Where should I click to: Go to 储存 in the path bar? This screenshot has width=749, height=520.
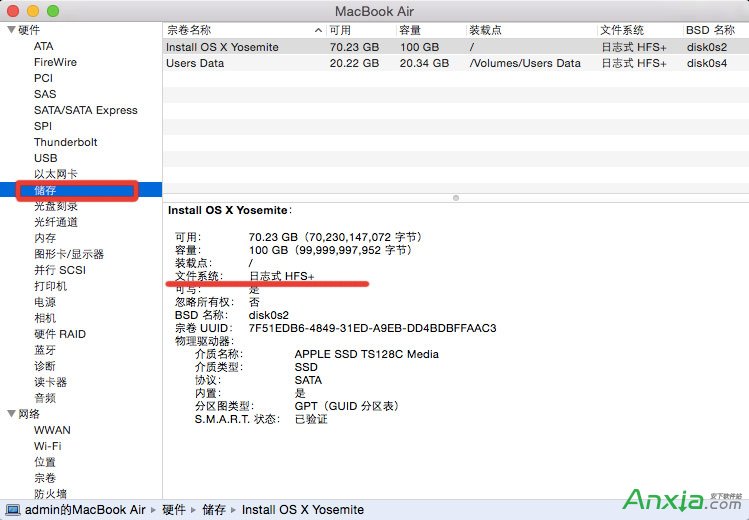coord(214,510)
